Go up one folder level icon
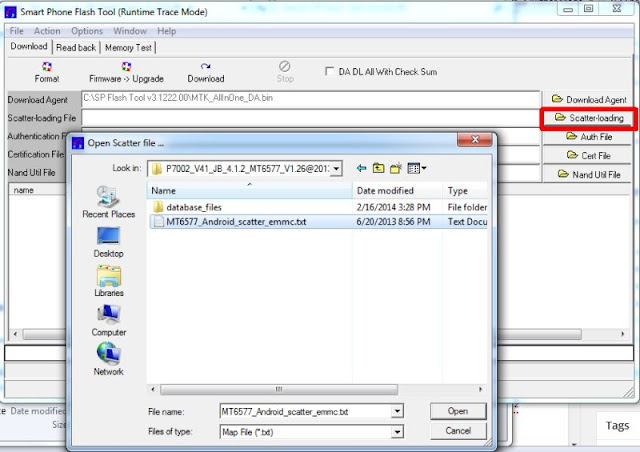 [378, 168]
